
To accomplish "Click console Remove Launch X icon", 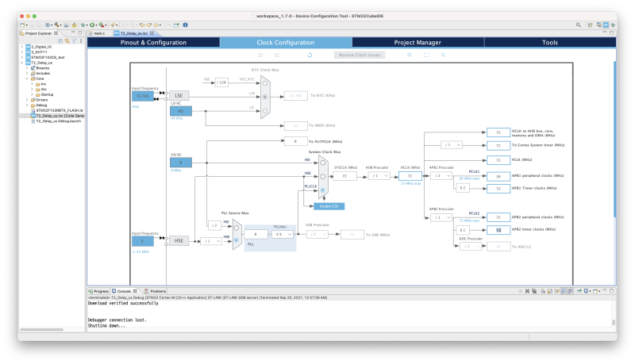I will 527,291.
